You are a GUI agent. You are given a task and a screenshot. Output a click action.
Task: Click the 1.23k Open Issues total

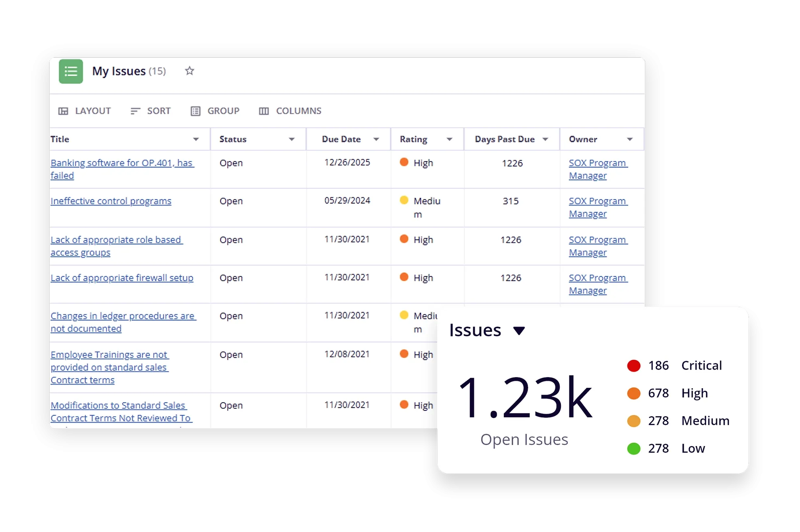525,398
